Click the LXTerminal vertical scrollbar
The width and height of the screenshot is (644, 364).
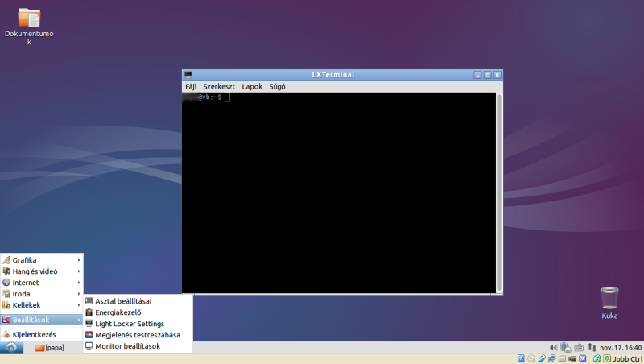499,192
